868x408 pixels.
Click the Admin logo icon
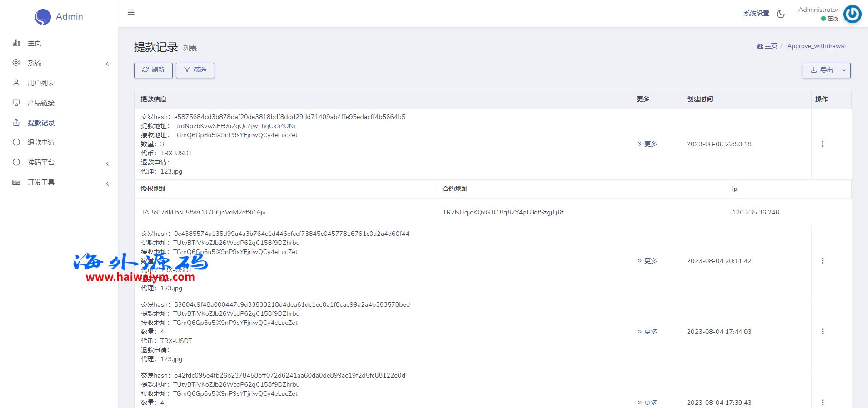tap(43, 17)
